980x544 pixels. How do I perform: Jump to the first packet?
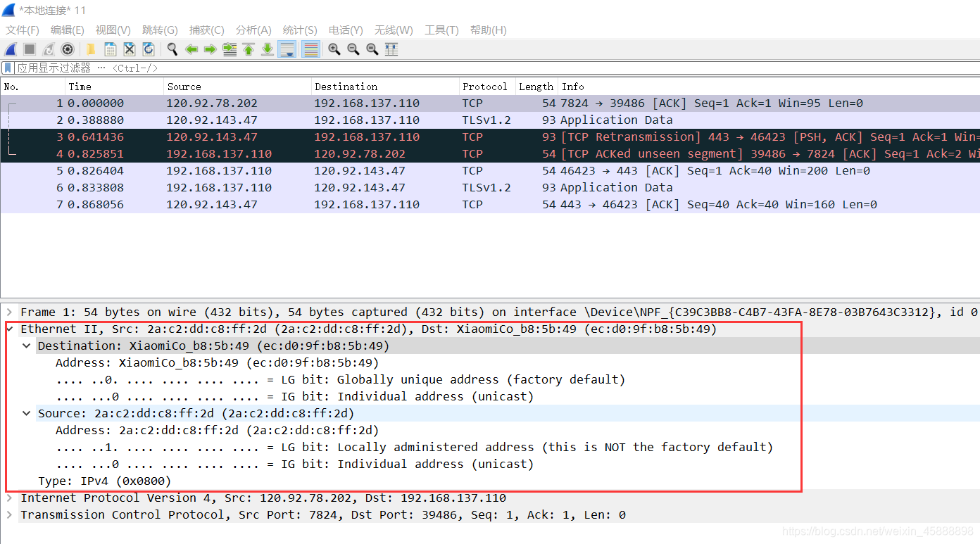(249, 49)
